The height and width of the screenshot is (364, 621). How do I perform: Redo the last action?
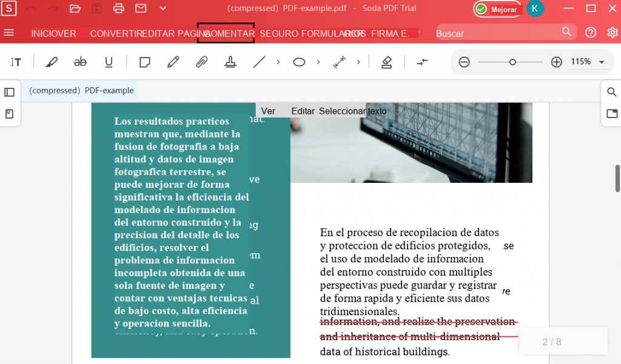coord(53,8)
